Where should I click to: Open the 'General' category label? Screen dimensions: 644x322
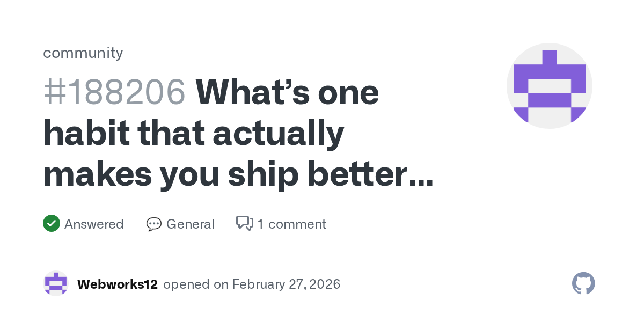[190, 224]
